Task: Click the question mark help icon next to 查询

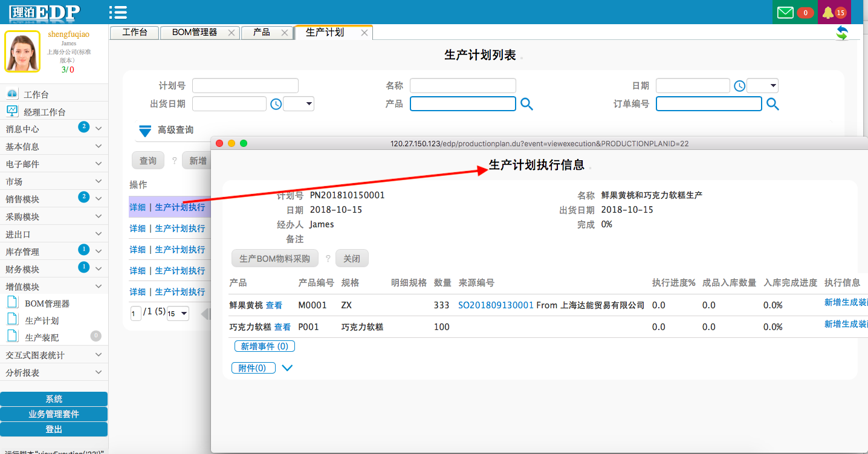Action: 175,160
